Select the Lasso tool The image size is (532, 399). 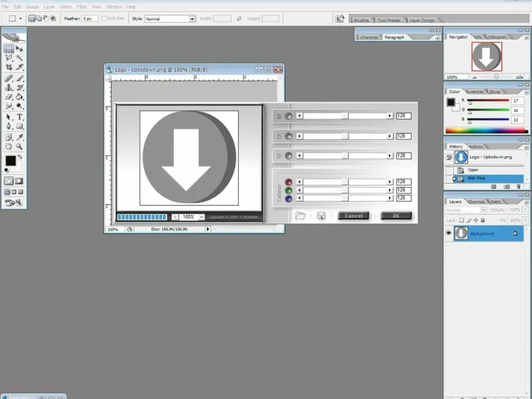pos(9,58)
